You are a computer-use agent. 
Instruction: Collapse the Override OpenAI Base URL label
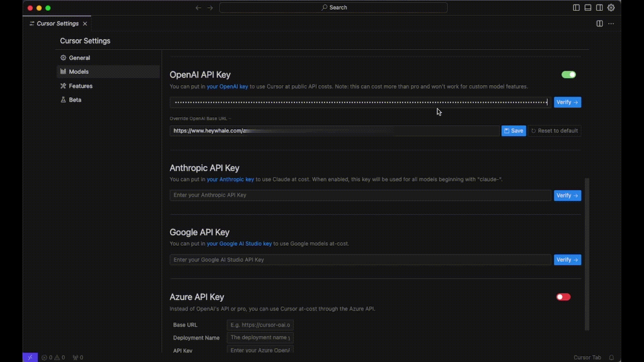pos(200,118)
